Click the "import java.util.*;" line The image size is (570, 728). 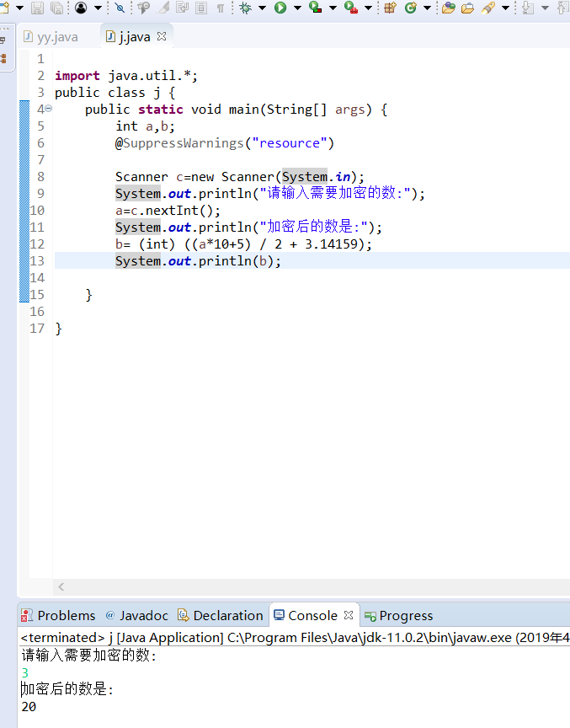click(x=126, y=75)
